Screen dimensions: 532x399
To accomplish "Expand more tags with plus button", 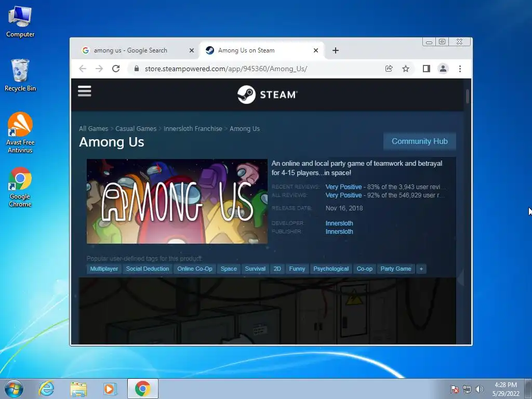I will click(x=421, y=269).
